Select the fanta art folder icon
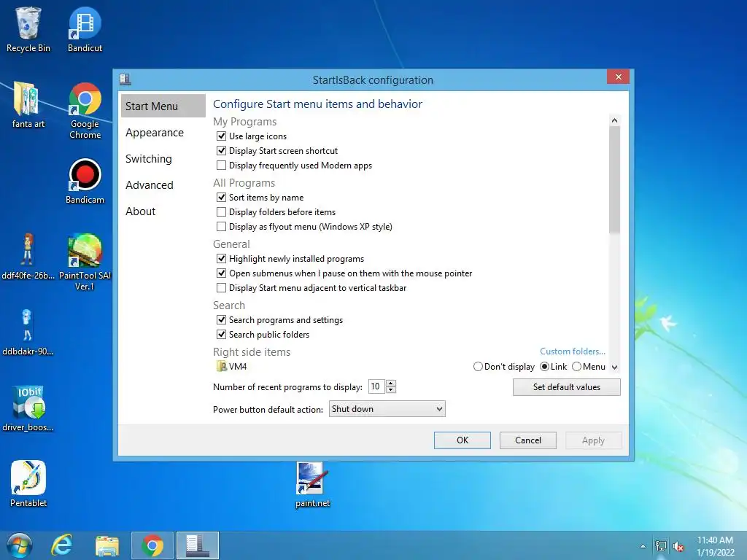The height and width of the screenshot is (560, 747). click(28, 105)
